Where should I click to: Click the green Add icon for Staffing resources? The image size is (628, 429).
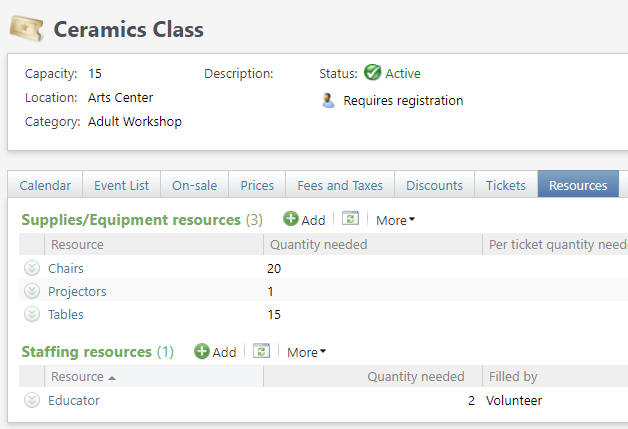[x=202, y=352]
